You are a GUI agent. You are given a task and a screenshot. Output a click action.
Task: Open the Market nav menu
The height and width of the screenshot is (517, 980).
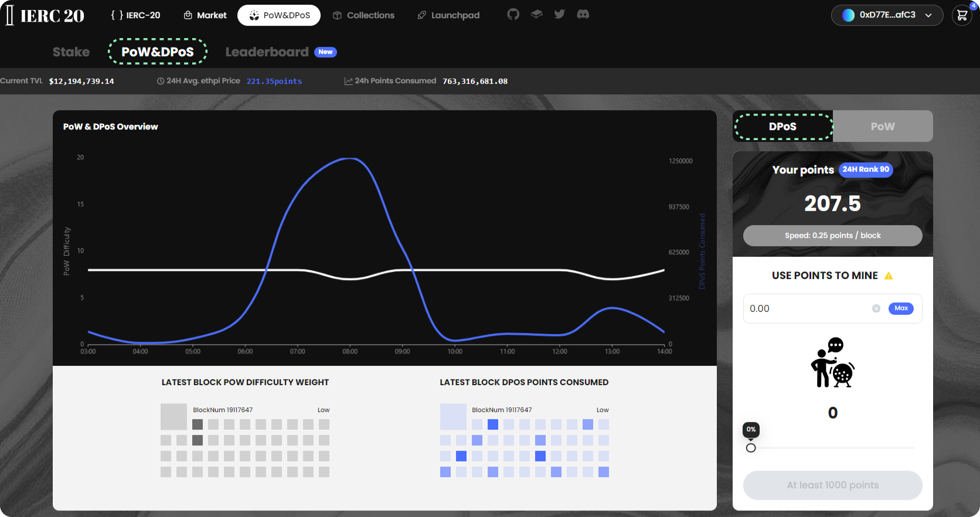click(x=205, y=15)
